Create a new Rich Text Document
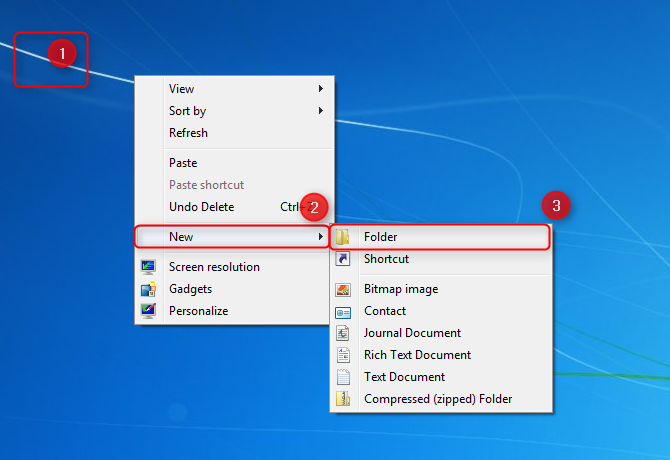The image size is (670, 460). click(441, 355)
